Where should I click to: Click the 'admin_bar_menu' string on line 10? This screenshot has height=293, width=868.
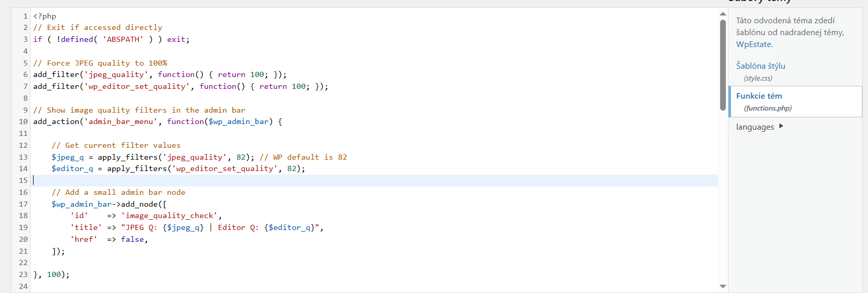[121, 121]
